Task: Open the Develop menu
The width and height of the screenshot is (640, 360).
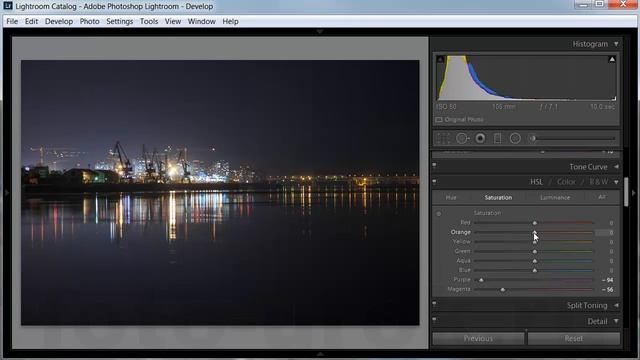Action: tap(59, 21)
